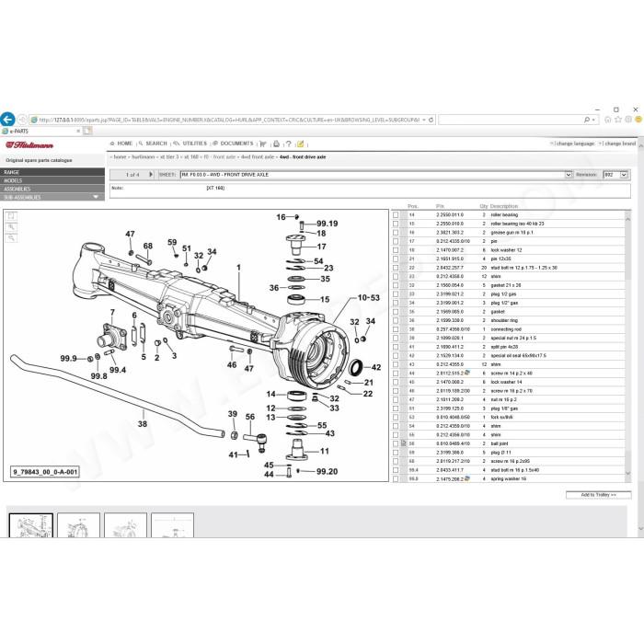Screen dimensions: 644x644
Task: Check the shoulder ring row checkbox
Action: click(396, 320)
